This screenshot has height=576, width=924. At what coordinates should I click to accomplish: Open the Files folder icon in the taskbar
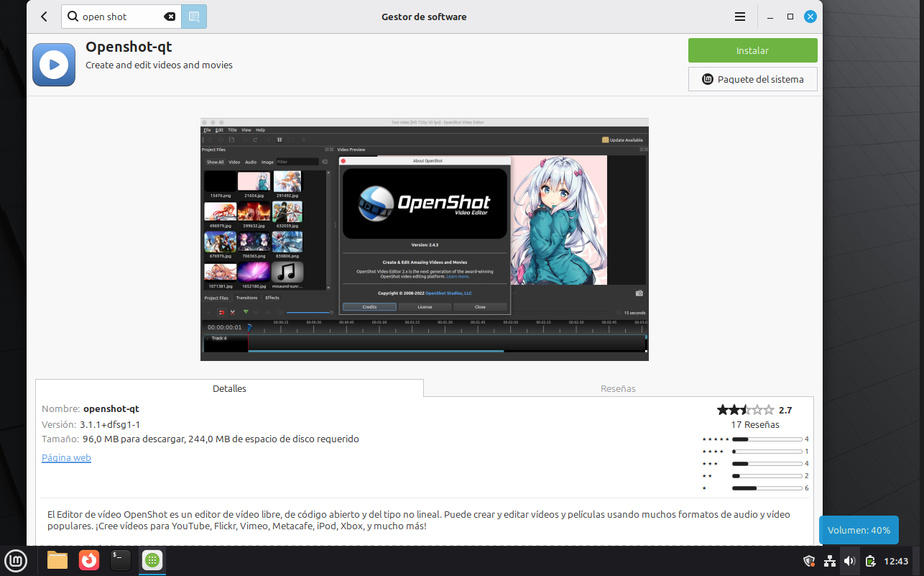click(x=57, y=560)
